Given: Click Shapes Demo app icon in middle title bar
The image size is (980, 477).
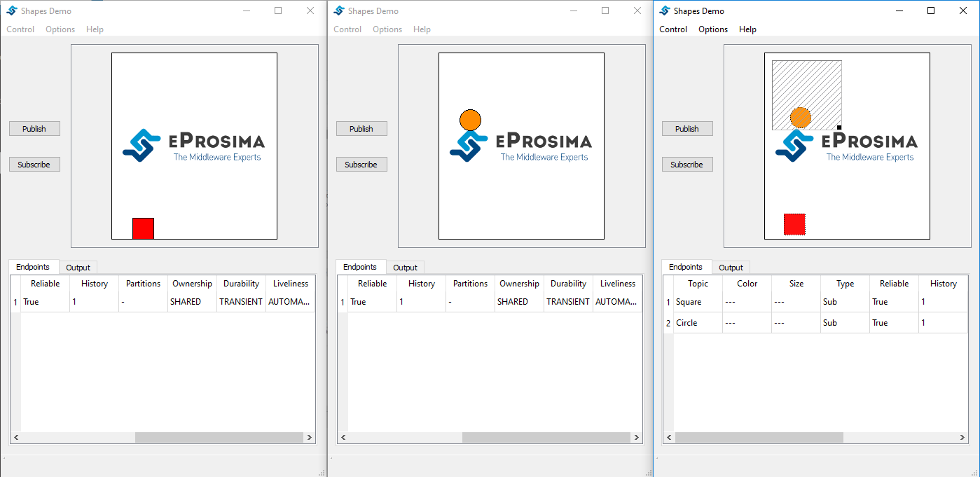Looking at the screenshot, I should (x=339, y=11).
